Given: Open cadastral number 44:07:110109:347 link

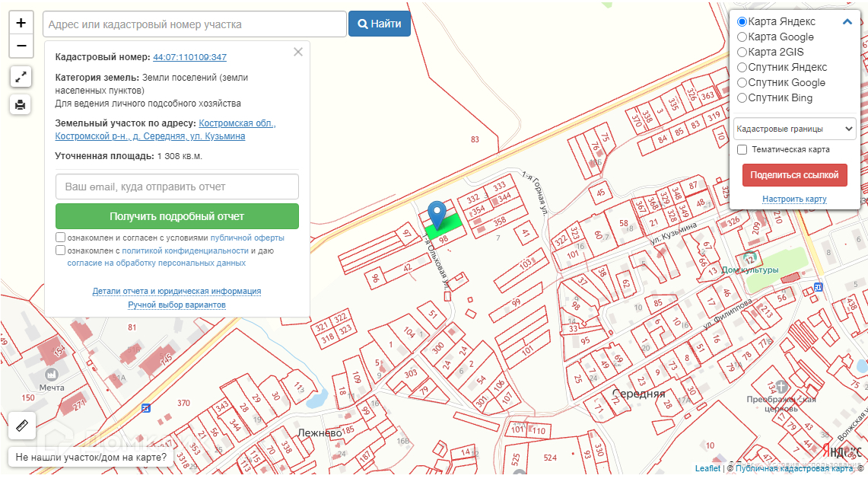Looking at the screenshot, I should click(x=189, y=57).
